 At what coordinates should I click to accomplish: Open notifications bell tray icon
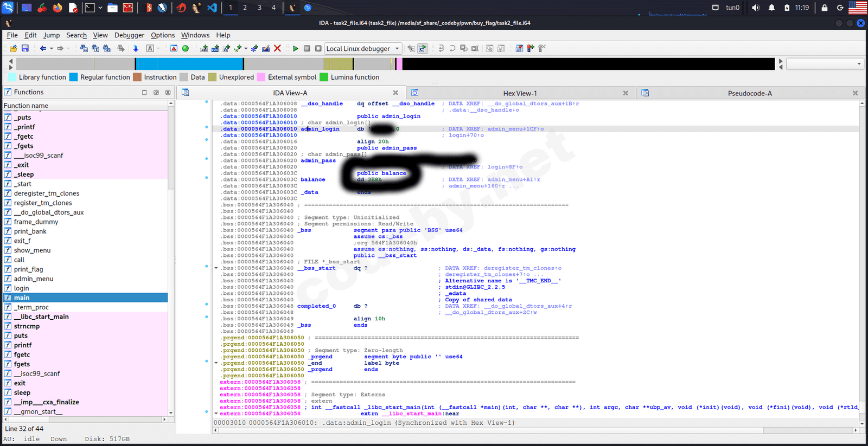coord(771,8)
